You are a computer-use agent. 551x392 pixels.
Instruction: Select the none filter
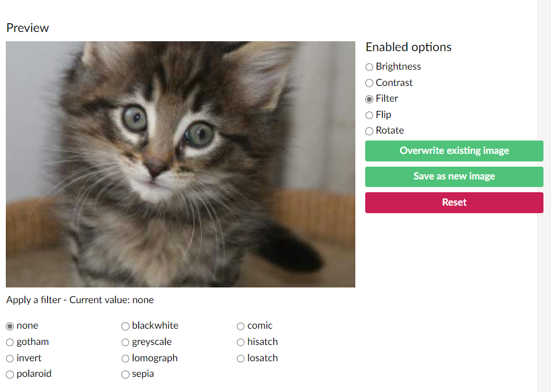pyautogui.click(x=10, y=326)
